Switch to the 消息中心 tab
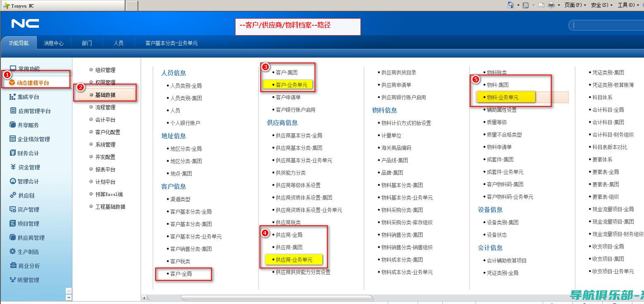The image size is (644, 304). [x=54, y=43]
